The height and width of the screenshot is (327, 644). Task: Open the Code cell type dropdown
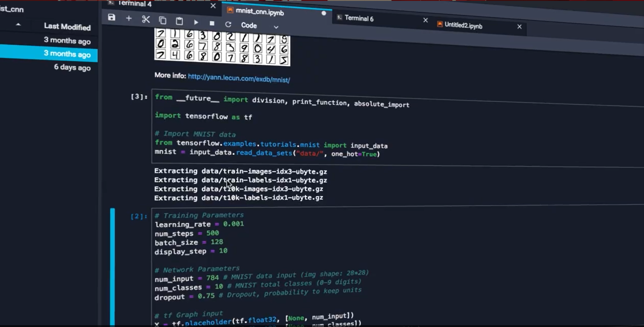click(259, 26)
